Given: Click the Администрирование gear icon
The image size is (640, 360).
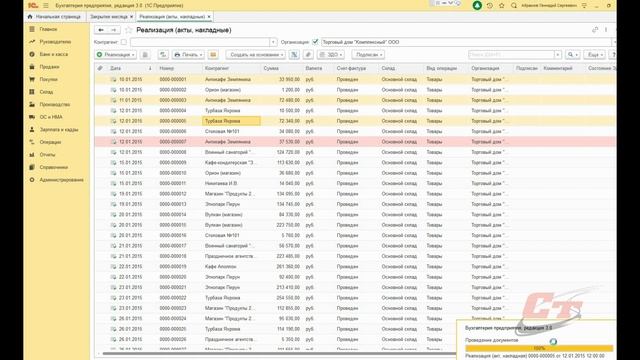Looking at the screenshot, I should pyautogui.click(x=32, y=180).
